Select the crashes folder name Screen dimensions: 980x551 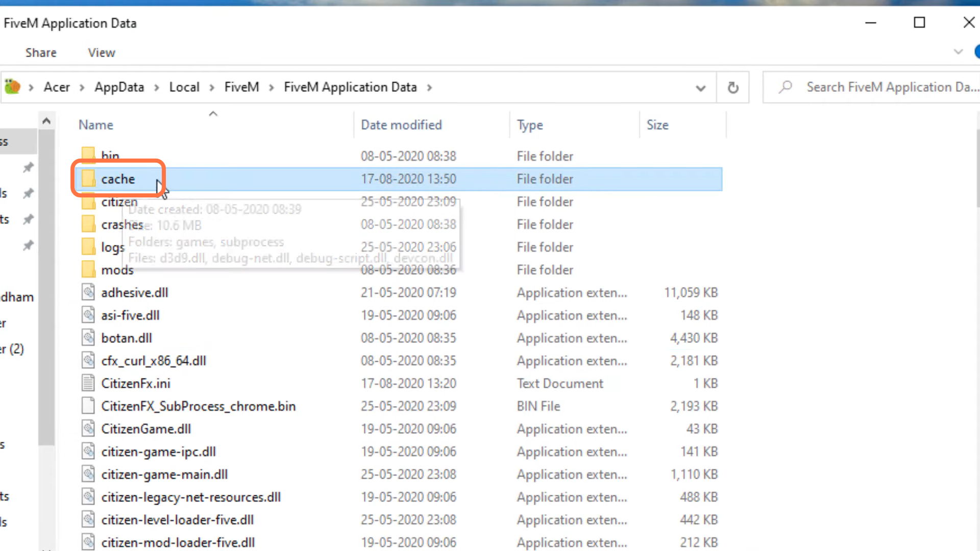122,224
